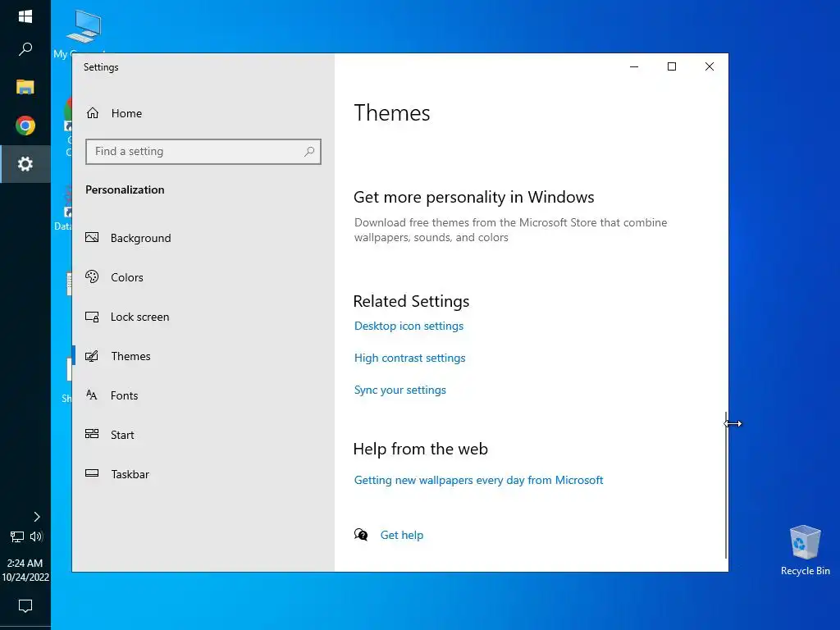Open the taskbar clock and date
Screen dimensions: 840x630
click(x=25, y=570)
